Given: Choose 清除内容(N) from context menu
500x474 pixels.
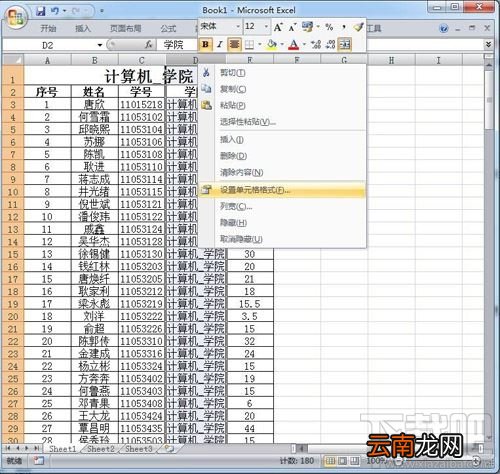Looking at the screenshot, I should 282,172.
